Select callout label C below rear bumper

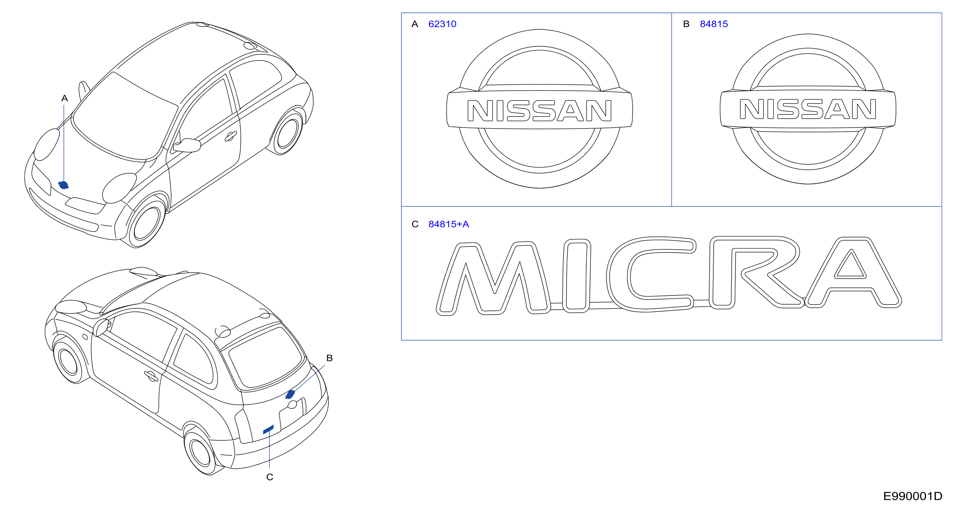pos(270,477)
